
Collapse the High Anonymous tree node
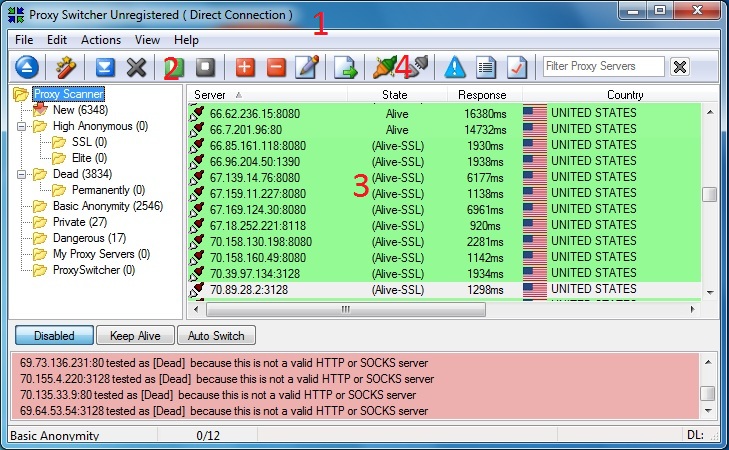(x=21, y=126)
